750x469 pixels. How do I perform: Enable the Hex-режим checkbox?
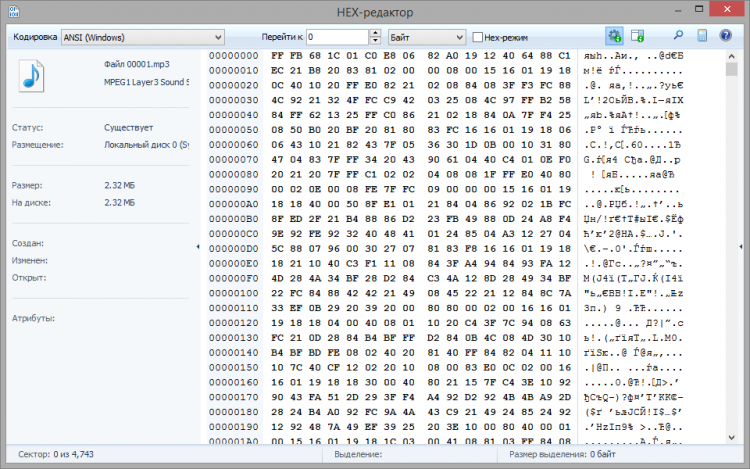coord(477,37)
